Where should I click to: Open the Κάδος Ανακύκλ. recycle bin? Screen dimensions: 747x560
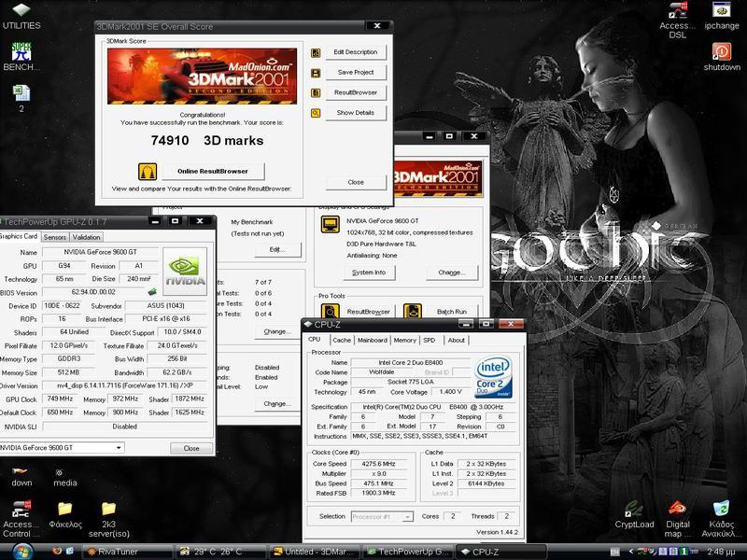721,519
